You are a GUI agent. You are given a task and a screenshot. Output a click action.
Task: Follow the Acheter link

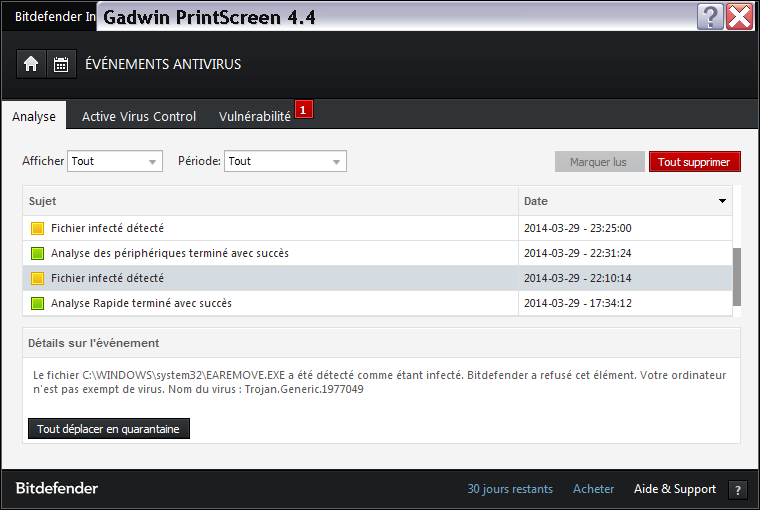[x=593, y=489]
